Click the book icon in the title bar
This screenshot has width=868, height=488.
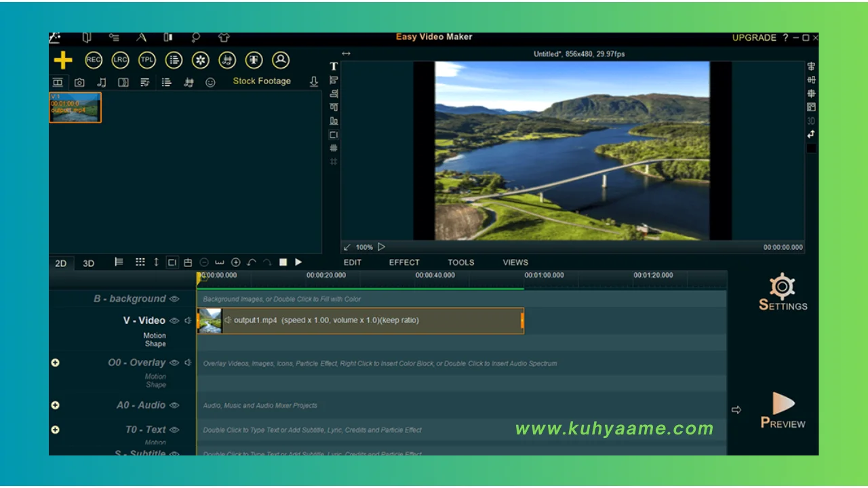pos(87,38)
